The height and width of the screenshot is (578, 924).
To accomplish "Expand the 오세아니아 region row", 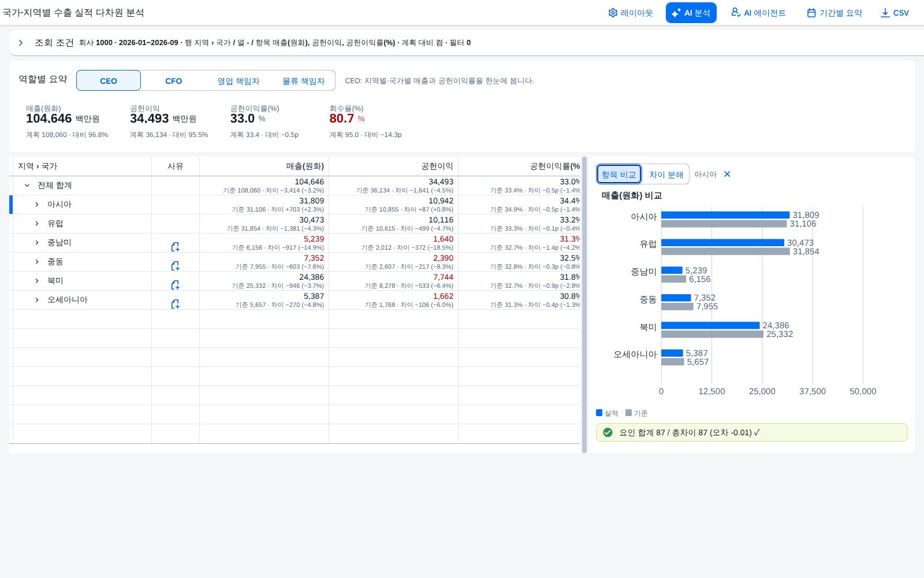I will pos(37,300).
